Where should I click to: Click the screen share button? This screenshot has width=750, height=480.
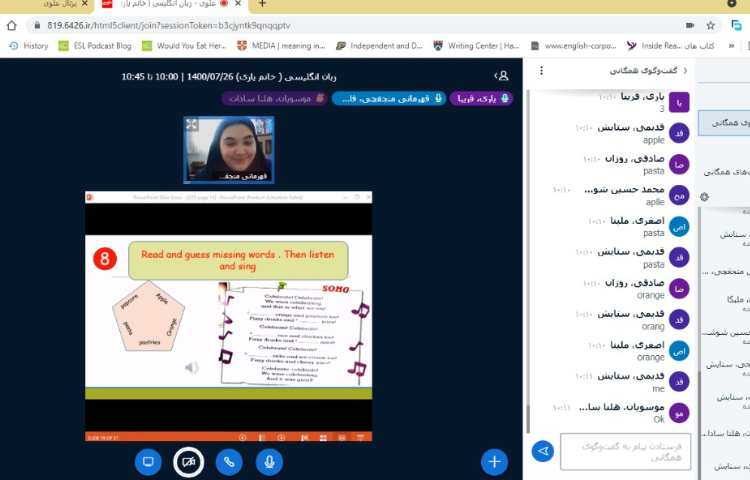[x=148, y=461]
